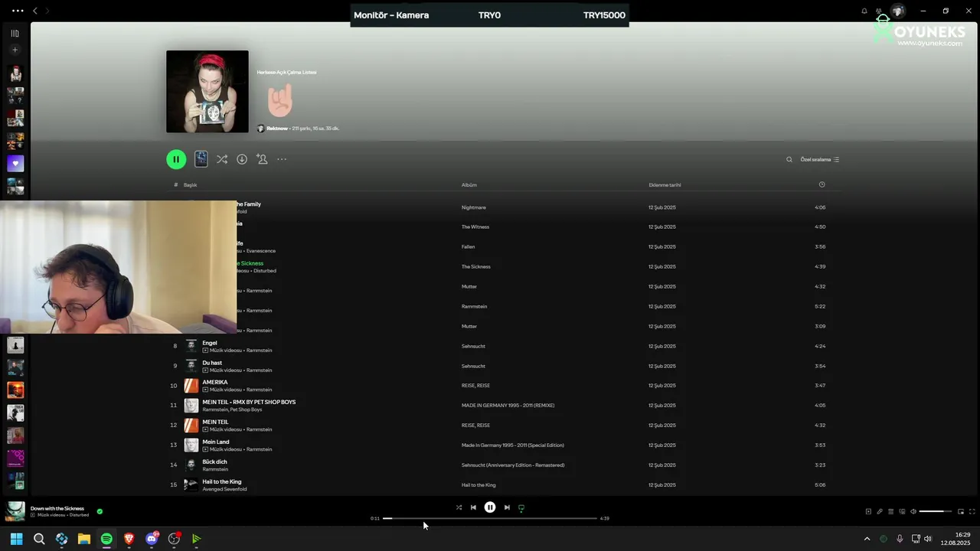Toggle shuffle in player bar
Viewport: 980px width, 551px height.
[x=459, y=507]
